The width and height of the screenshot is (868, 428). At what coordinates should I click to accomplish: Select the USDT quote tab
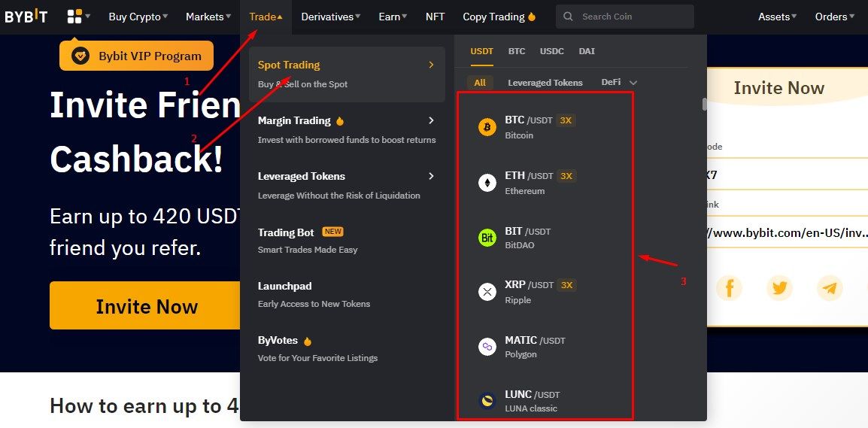[x=481, y=51]
